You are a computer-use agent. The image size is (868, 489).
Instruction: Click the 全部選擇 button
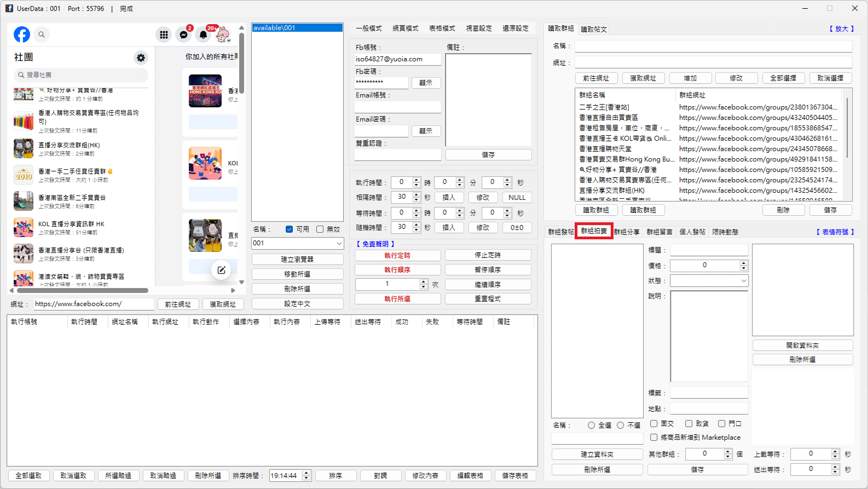pos(783,78)
